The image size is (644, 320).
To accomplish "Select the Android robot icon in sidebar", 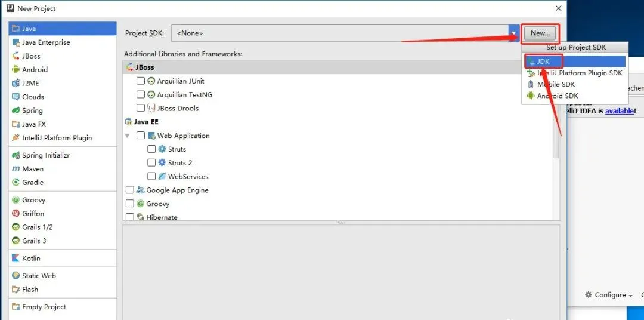I will [x=16, y=69].
